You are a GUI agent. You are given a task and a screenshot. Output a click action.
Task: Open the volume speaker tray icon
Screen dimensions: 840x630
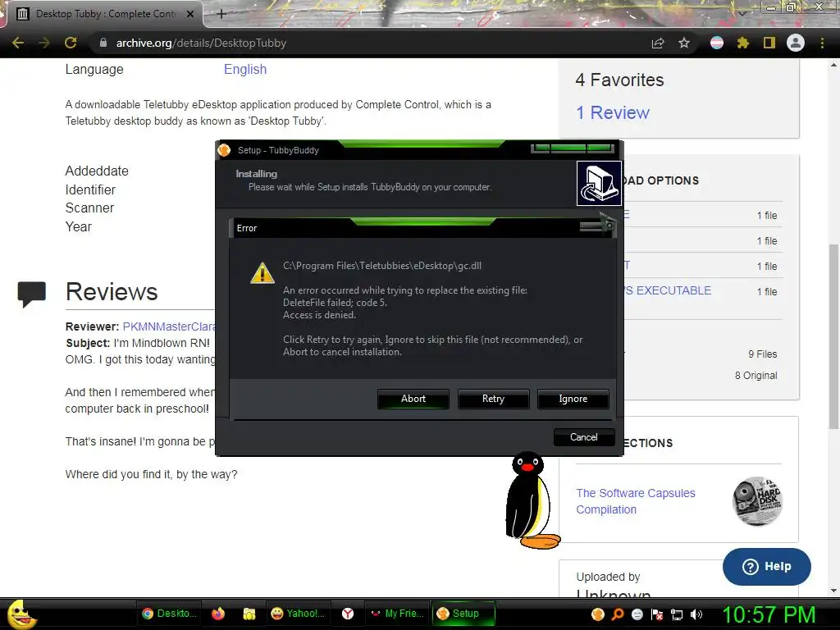pos(696,614)
